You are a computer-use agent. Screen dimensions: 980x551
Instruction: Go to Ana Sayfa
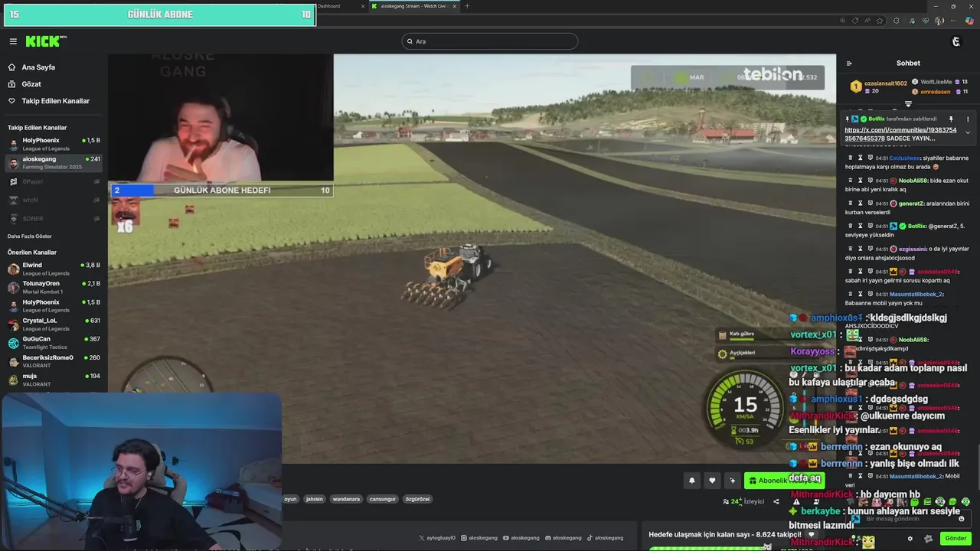coord(38,67)
